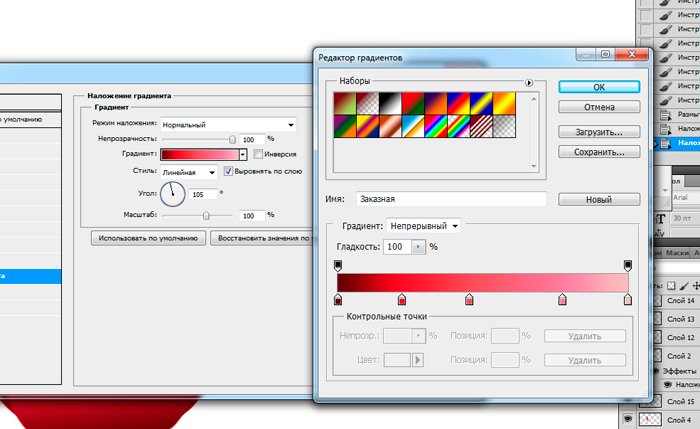Viewport: 700px width, 429px height.
Task: Click OK in gradient editor
Action: (x=599, y=86)
